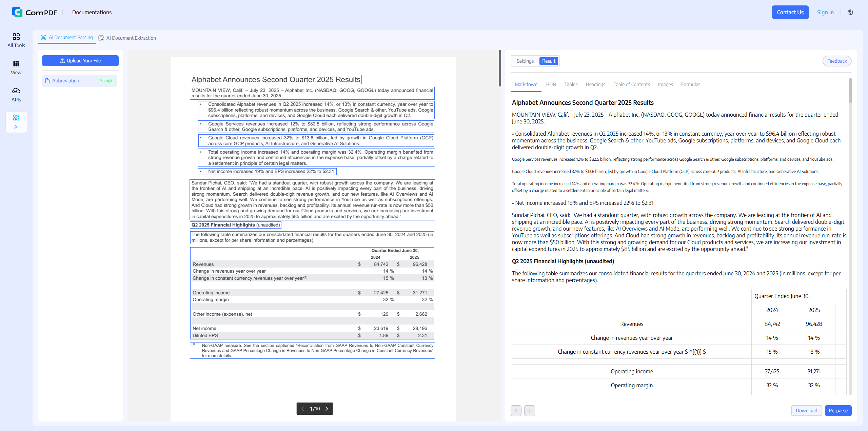868x431 pixels.
Task: Click Other income (expense), net row in document
Action: click(x=312, y=314)
